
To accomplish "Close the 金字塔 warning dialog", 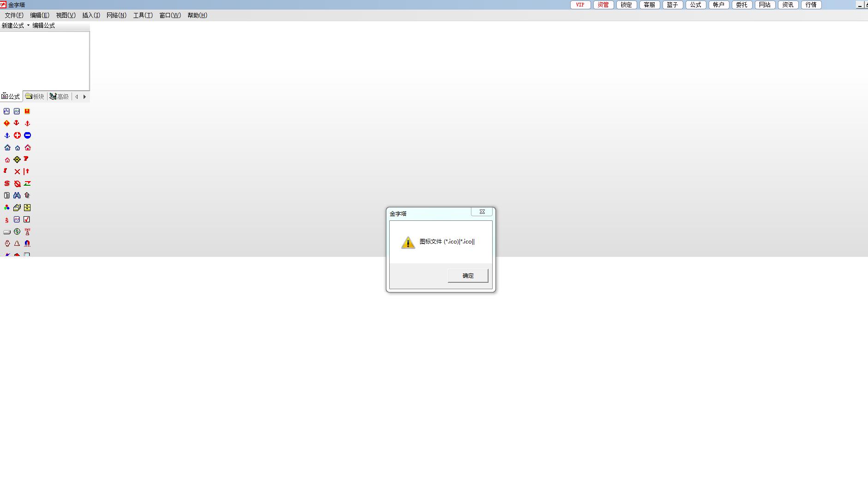I will (482, 212).
